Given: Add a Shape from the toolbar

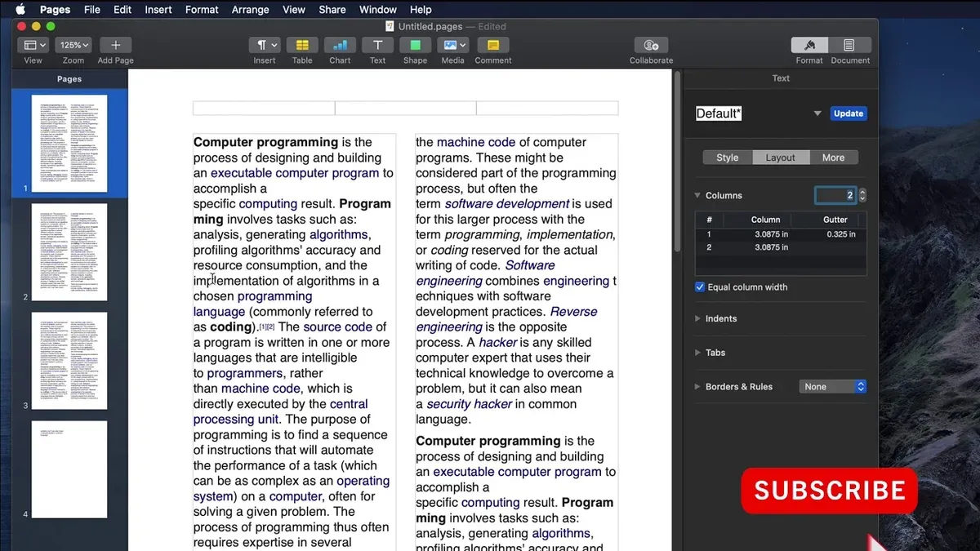Looking at the screenshot, I should click(415, 45).
